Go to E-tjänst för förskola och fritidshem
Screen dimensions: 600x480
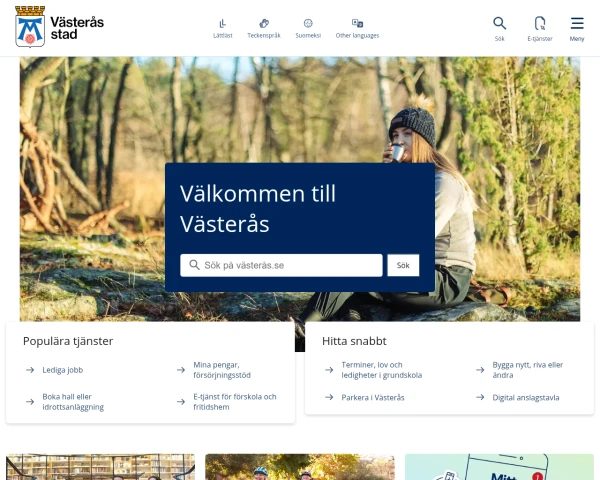coord(235,402)
